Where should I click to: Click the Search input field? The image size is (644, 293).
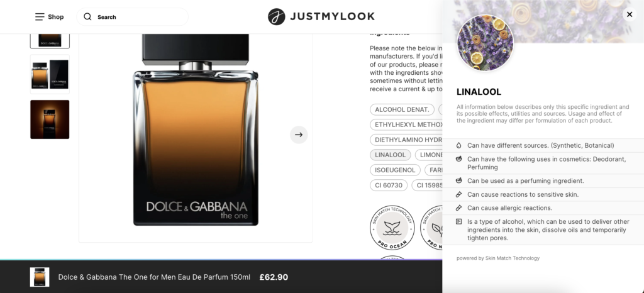coord(132,17)
